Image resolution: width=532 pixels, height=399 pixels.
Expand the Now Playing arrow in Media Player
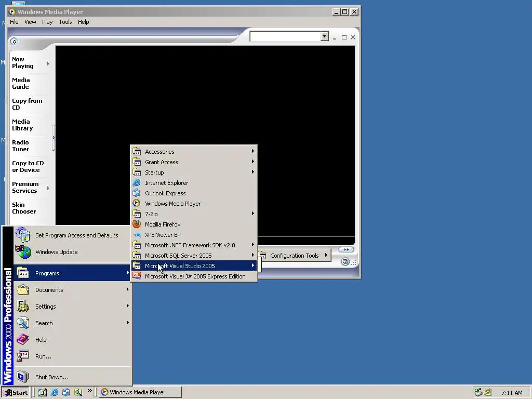(x=48, y=63)
